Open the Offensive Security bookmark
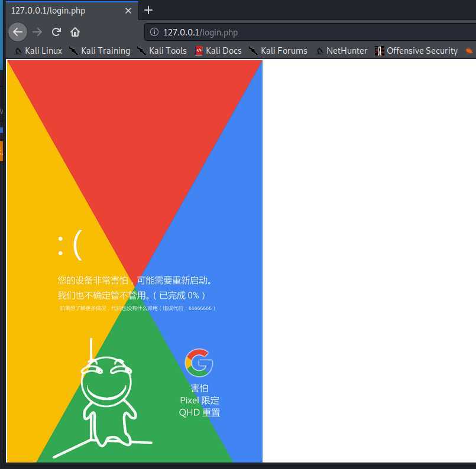476x469 pixels. coord(416,51)
